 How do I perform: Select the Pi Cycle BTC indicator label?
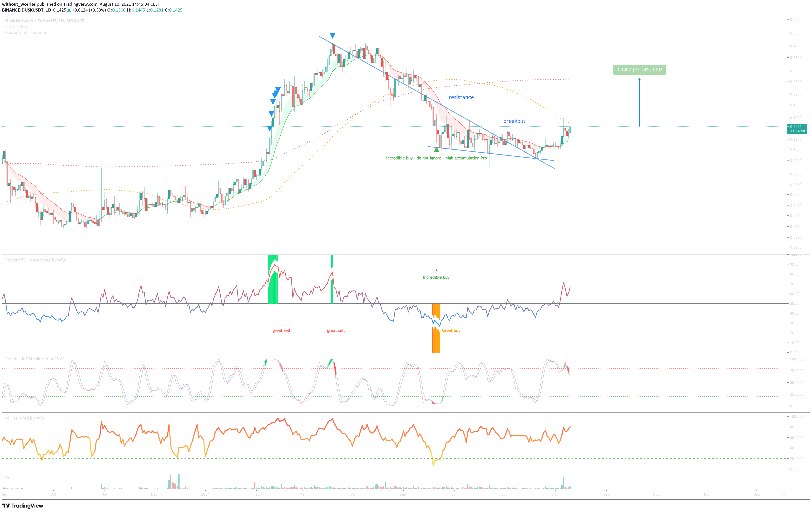17,27
